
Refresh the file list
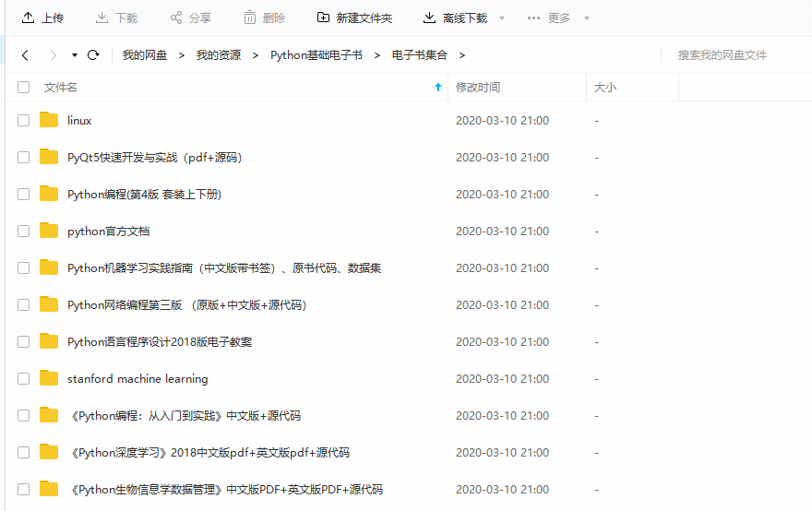click(x=93, y=54)
